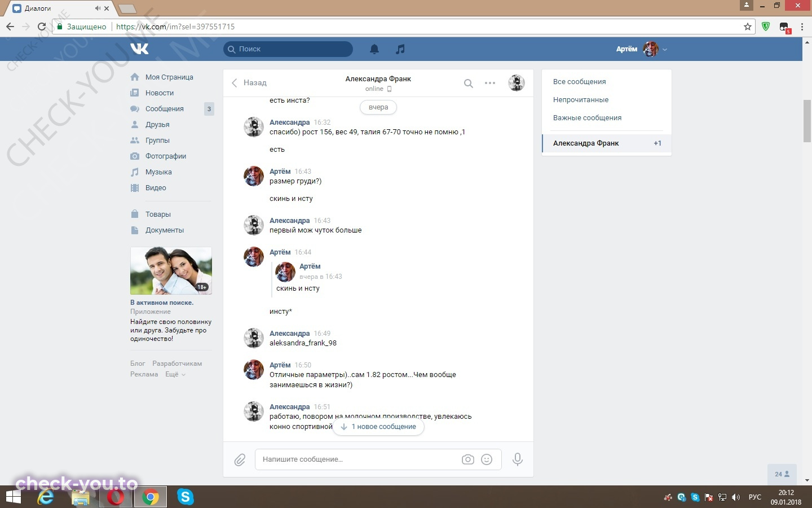Search inside the Александра Франк conversation

[x=468, y=84]
